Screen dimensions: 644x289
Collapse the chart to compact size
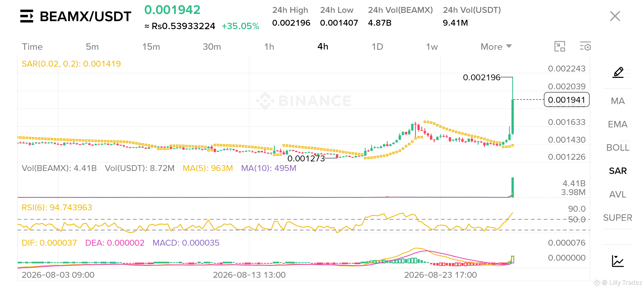tap(559, 46)
